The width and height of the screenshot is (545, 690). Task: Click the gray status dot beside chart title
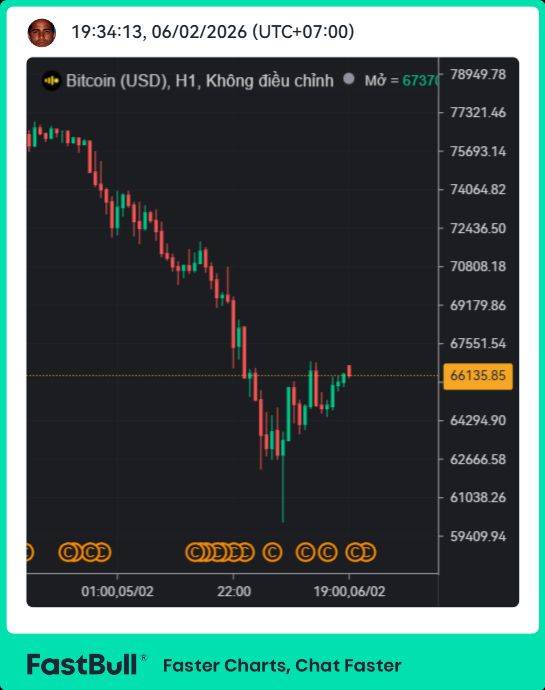(349, 79)
